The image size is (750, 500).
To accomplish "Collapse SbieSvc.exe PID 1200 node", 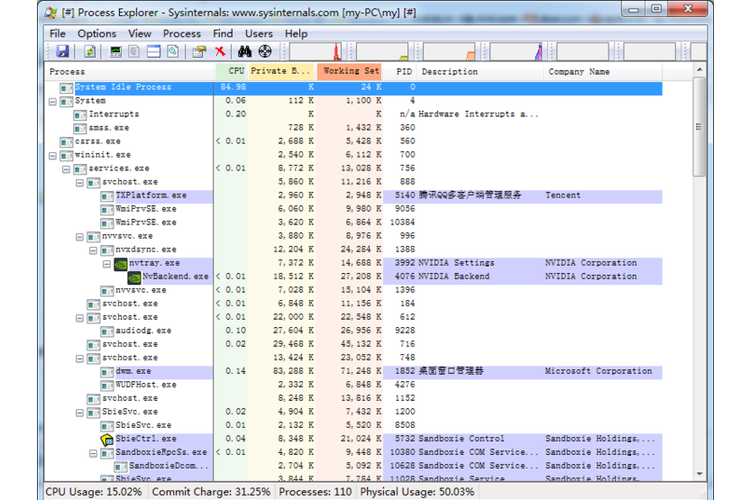I will 79,412.
